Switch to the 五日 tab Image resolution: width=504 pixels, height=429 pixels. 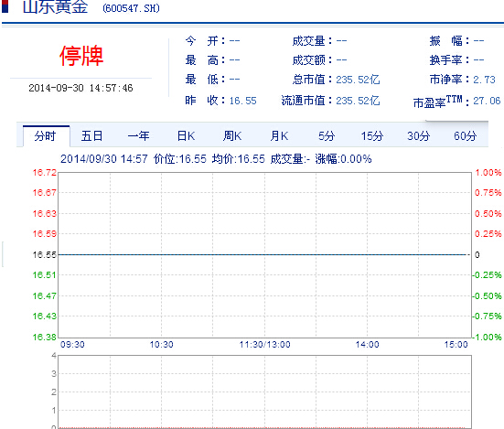tap(91, 136)
